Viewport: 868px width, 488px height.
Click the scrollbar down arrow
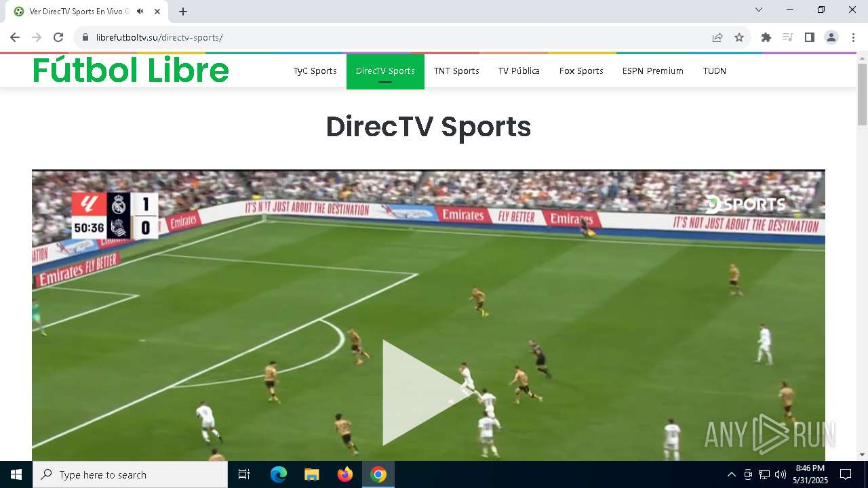point(862,455)
